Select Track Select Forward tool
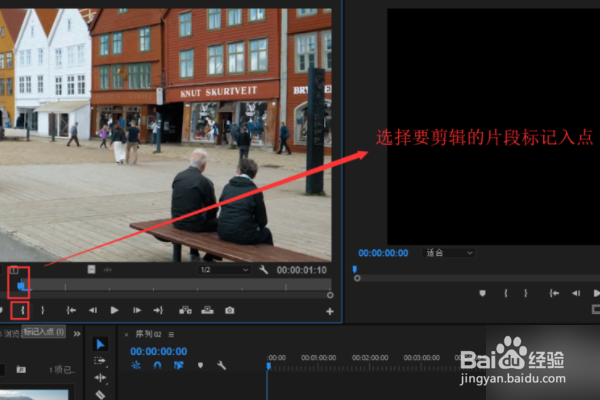 click(99, 361)
